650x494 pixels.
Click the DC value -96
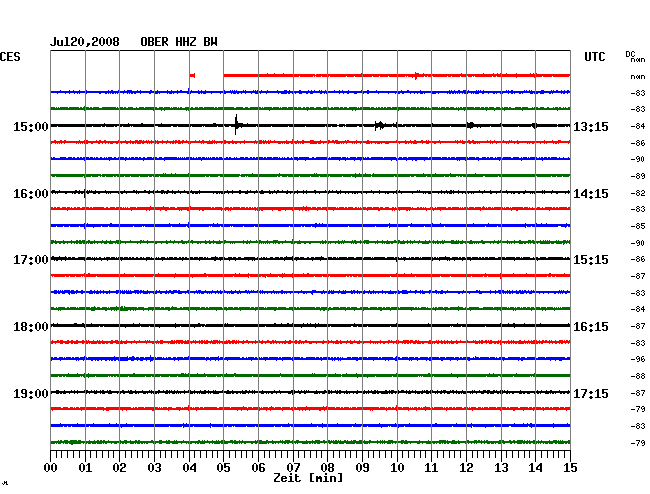click(x=638, y=359)
